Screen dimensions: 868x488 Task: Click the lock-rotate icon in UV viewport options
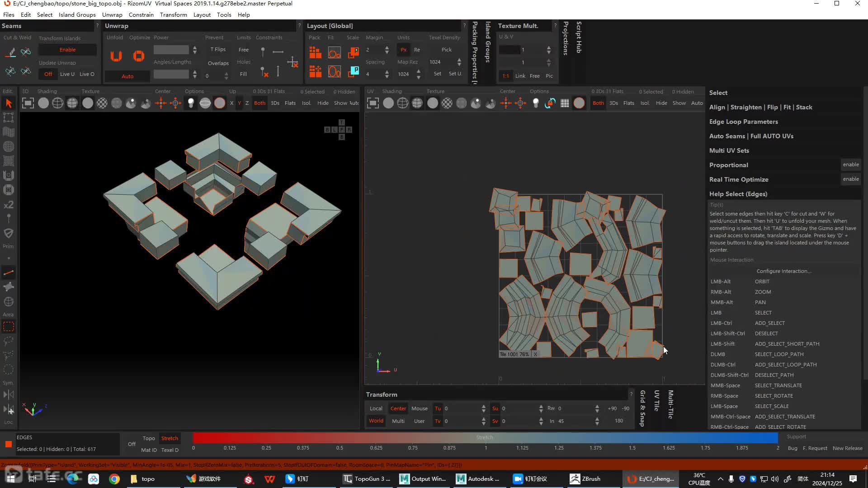click(x=550, y=103)
